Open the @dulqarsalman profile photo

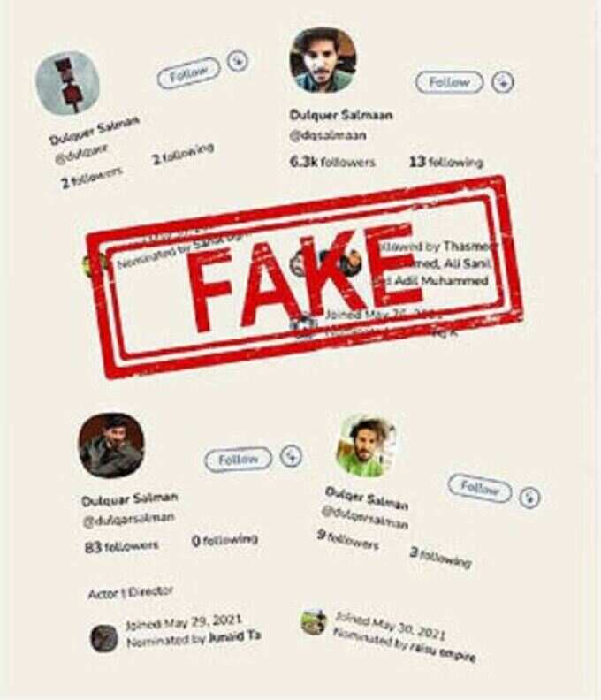pos(111,445)
